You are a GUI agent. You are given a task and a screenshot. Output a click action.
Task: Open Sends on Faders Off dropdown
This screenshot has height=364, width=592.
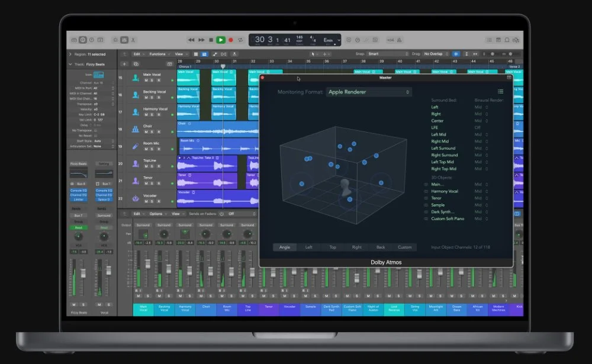(242, 214)
